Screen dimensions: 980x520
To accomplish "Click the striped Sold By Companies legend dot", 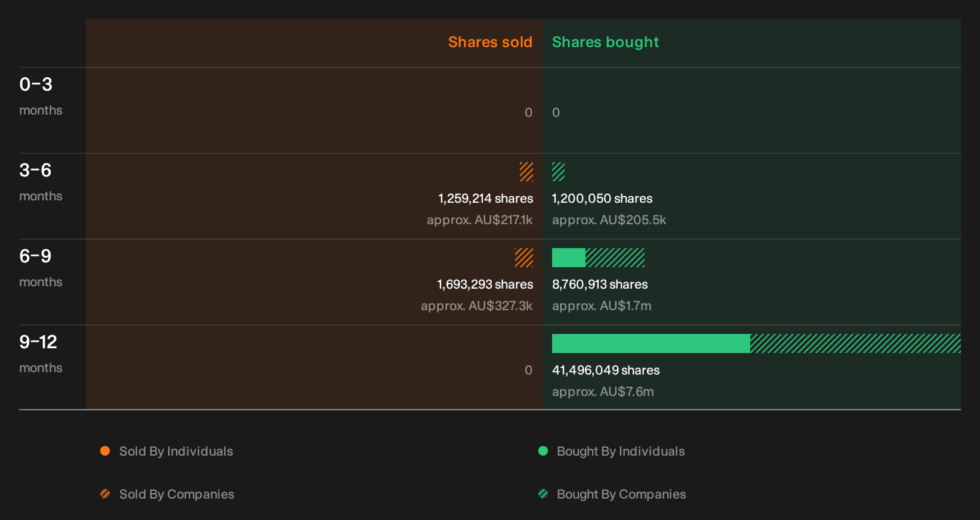I will pos(105,494).
